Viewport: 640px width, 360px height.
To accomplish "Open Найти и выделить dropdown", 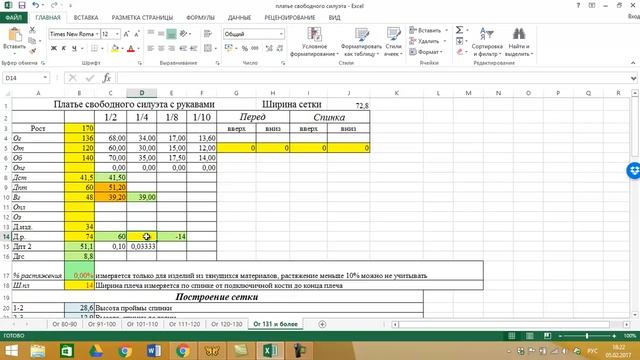I will pos(519,42).
